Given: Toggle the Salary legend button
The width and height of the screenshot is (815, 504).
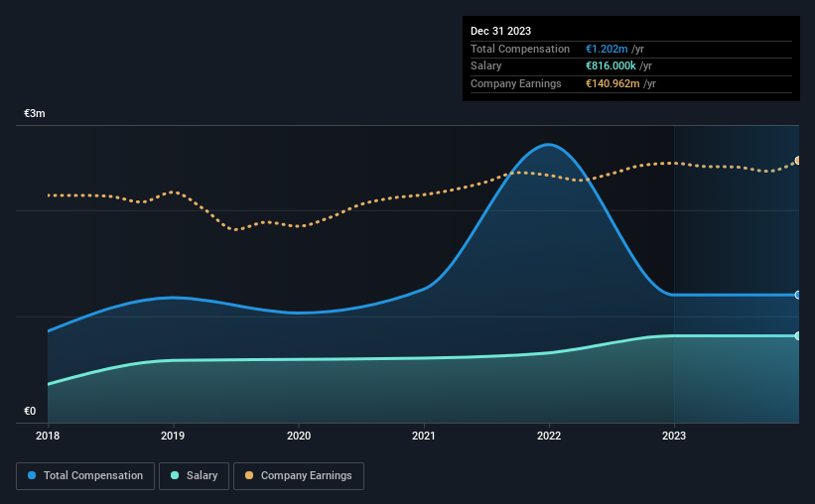Looking at the screenshot, I should tap(194, 476).
